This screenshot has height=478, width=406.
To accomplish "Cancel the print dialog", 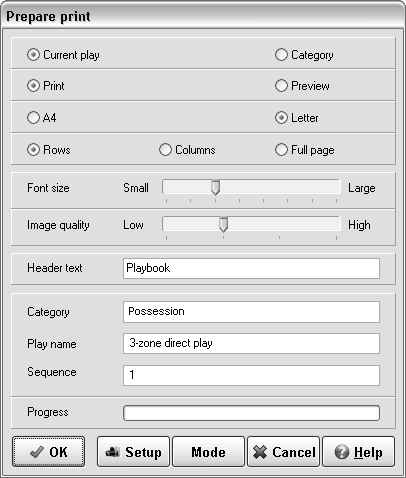I will point(284,452).
